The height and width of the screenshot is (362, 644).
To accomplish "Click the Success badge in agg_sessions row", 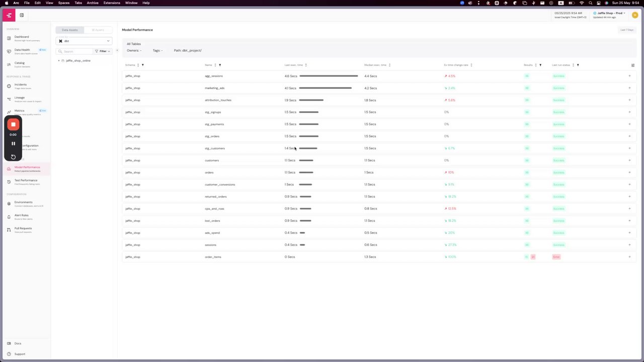I will point(558,76).
